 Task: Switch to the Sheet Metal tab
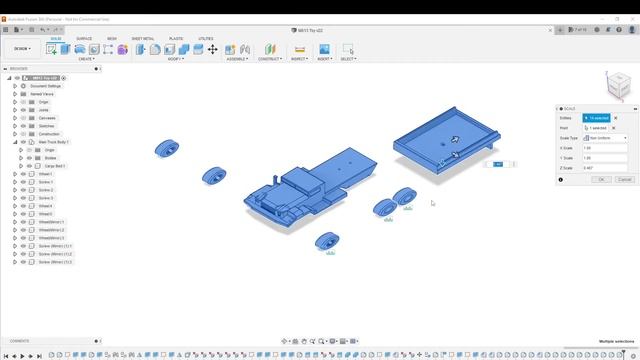tap(143, 38)
